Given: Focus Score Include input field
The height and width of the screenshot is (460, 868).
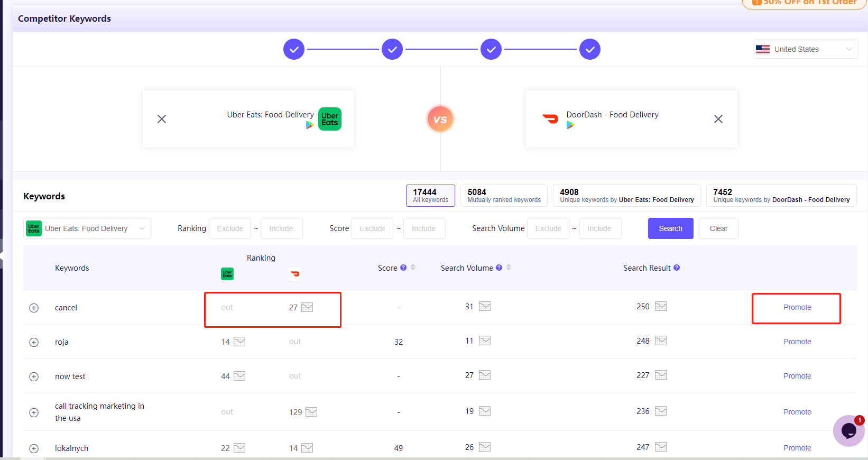Looking at the screenshot, I should 424,228.
